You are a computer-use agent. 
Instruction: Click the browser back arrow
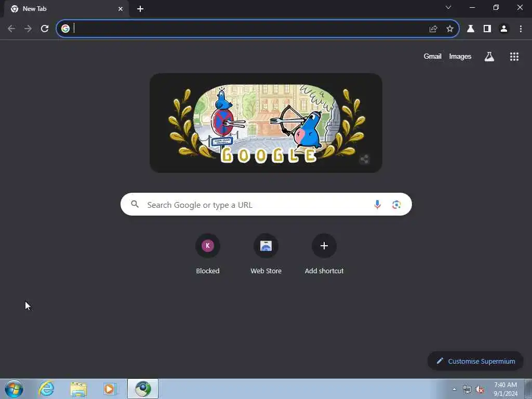pos(11,29)
